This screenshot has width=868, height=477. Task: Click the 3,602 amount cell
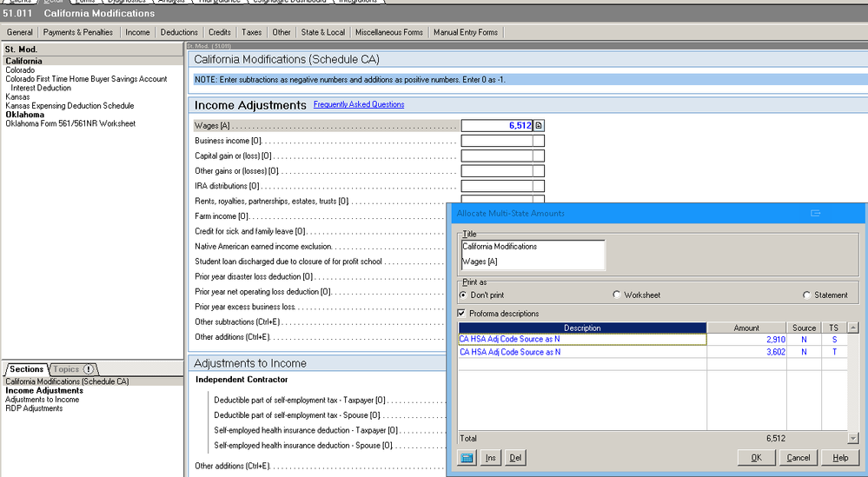(746, 352)
